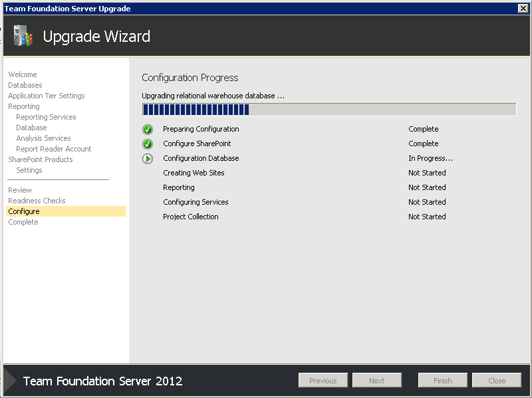
Task: Go to the Complete step in the sidebar
Action: (23, 222)
